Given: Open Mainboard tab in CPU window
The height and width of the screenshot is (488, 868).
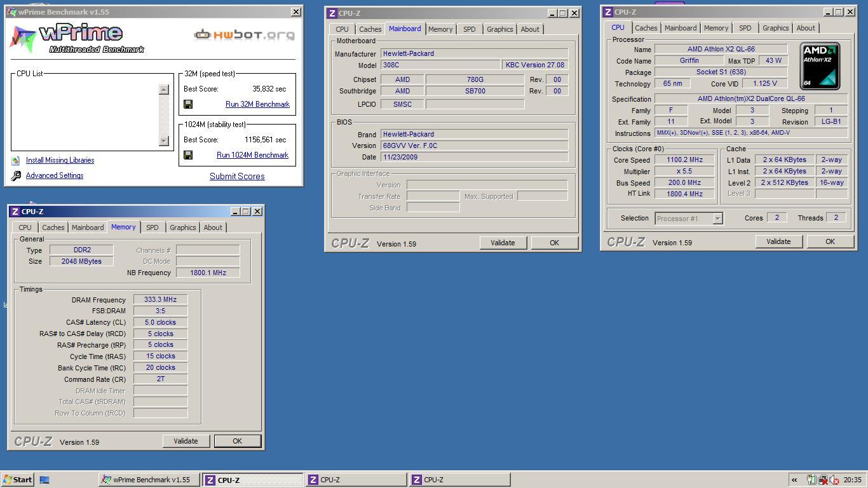Looking at the screenshot, I should pos(681,28).
